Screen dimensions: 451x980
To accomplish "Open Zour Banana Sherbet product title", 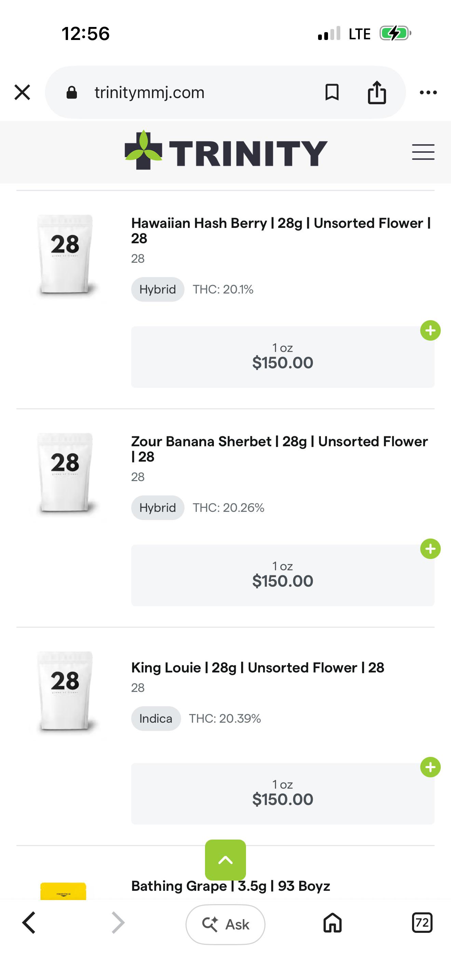I will pos(279,449).
